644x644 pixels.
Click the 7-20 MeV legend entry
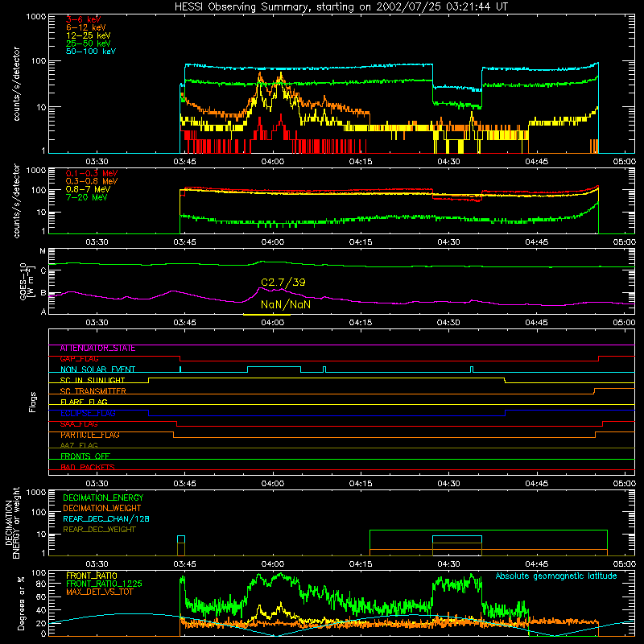(87, 197)
